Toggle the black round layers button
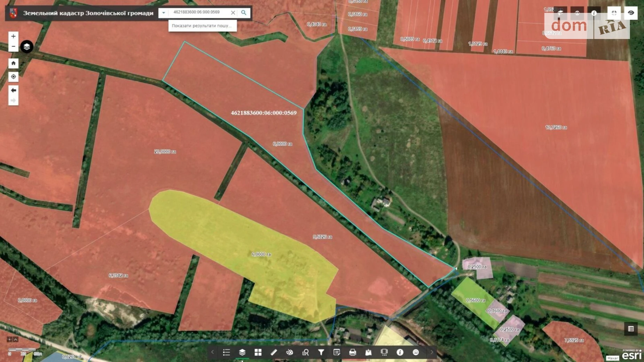This screenshot has width=644, height=362. click(x=27, y=47)
